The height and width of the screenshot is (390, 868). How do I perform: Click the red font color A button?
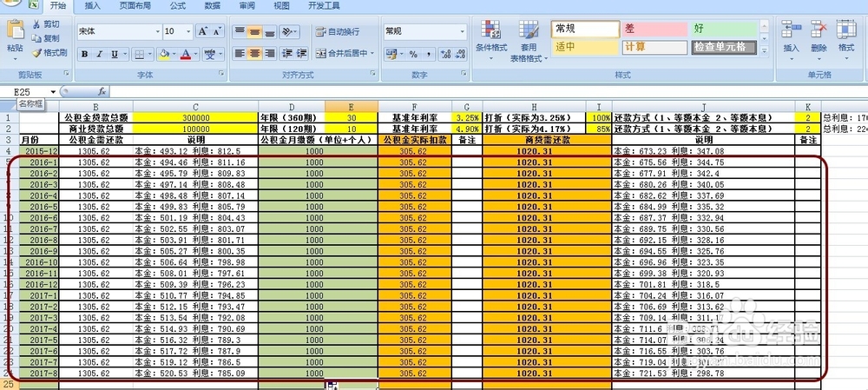tap(186, 55)
